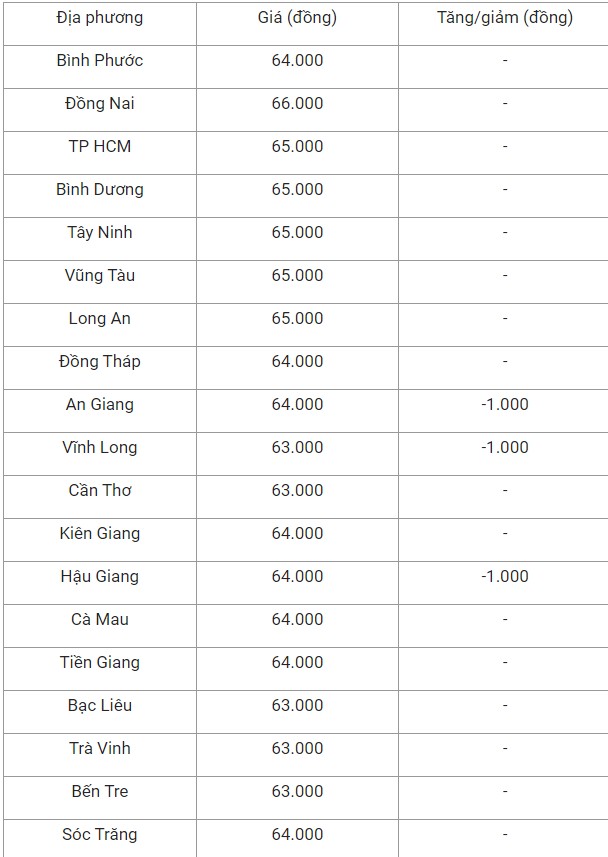Click An Giang's -1.000 change value

[505, 405]
